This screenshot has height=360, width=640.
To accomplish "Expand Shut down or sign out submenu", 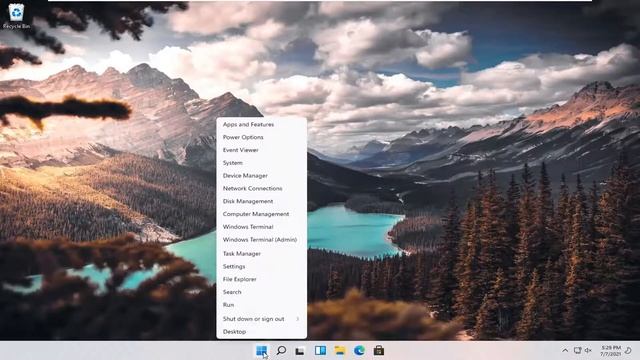I will [262, 319].
